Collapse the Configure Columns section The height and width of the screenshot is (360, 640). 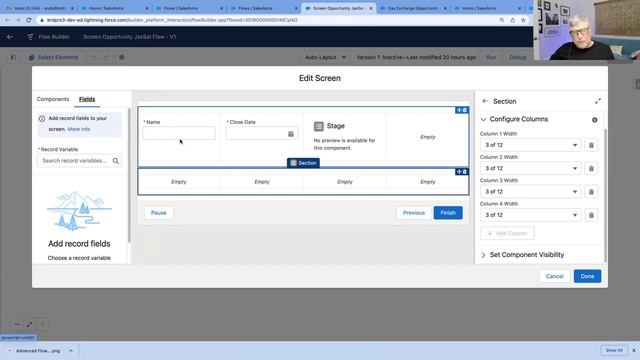pyautogui.click(x=483, y=120)
